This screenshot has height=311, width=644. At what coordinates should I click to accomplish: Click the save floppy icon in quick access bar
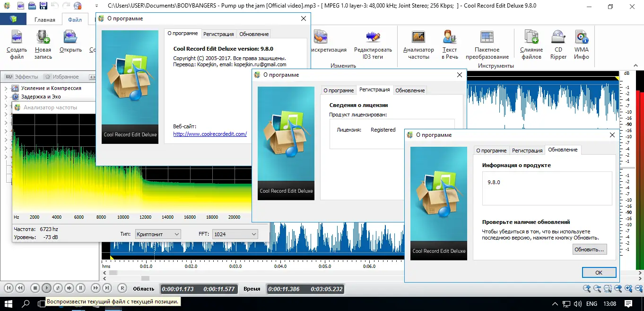[x=43, y=6]
